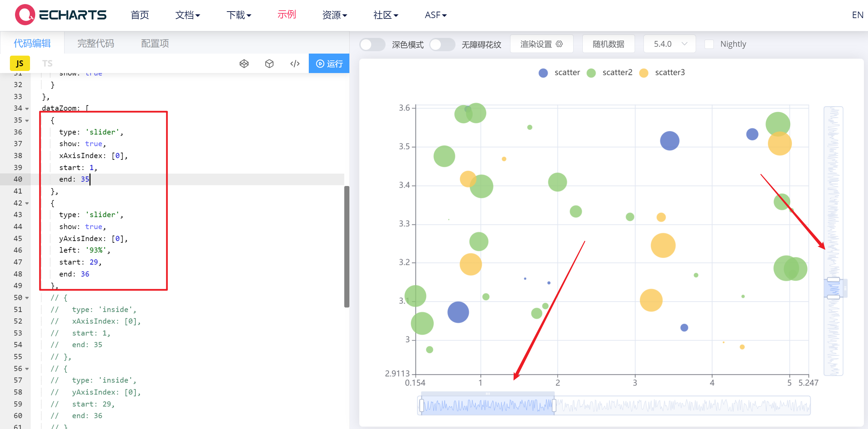Open the embed code </> icon
The width and height of the screenshot is (868, 429).
(294, 63)
